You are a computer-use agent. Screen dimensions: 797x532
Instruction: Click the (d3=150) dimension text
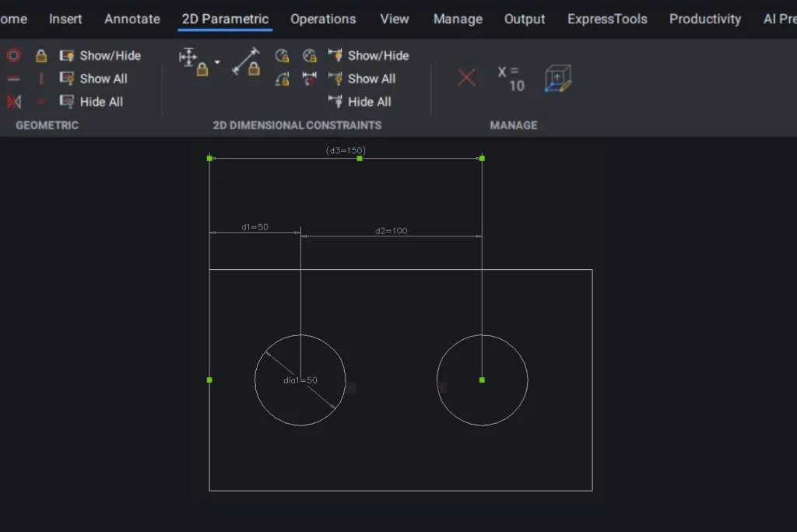[346, 150]
